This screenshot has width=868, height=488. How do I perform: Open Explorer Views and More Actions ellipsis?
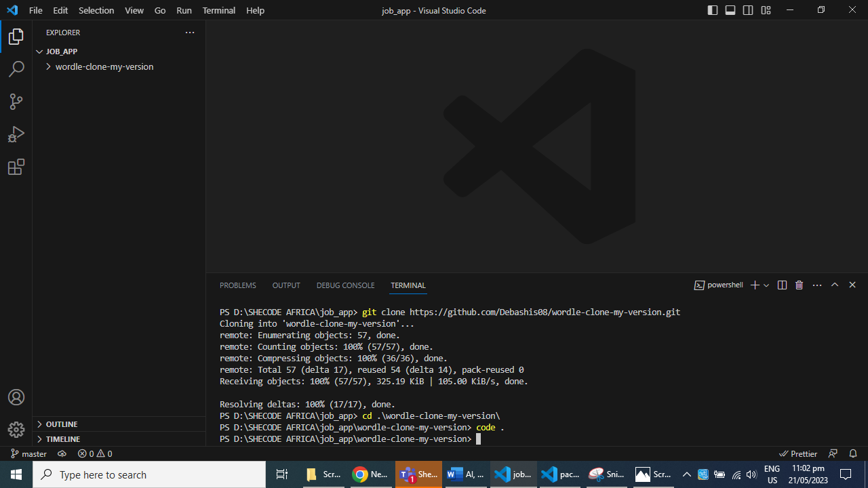190,33
